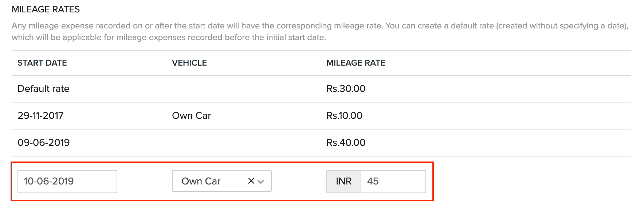Click the INR currency prefix
Viewport: 644px width, 210px height.
(343, 181)
